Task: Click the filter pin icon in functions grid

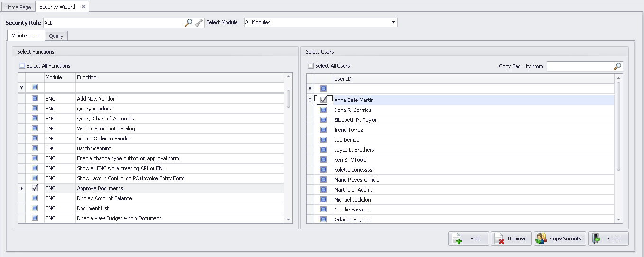Action: click(x=21, y=87)
